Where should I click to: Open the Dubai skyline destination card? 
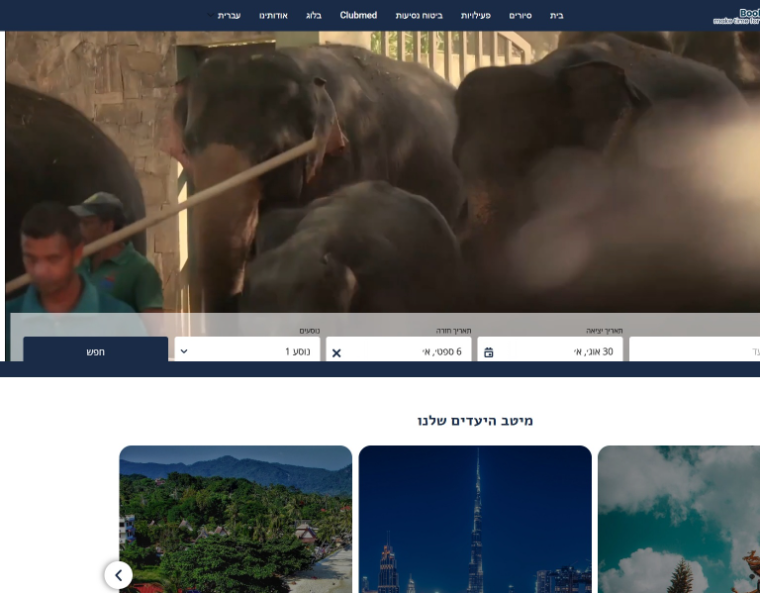point(475,519)
